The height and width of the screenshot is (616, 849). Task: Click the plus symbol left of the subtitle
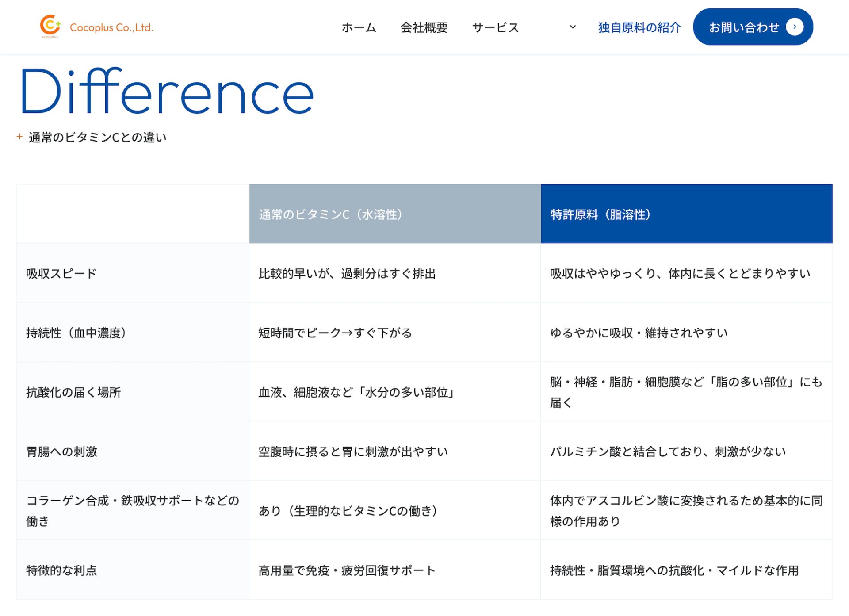point(19,137)
